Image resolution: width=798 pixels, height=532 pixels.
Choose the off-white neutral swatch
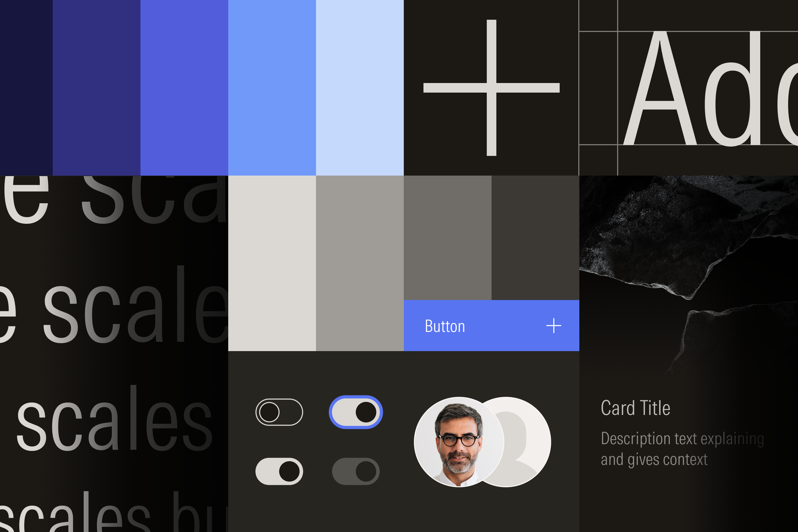point(272,263)
